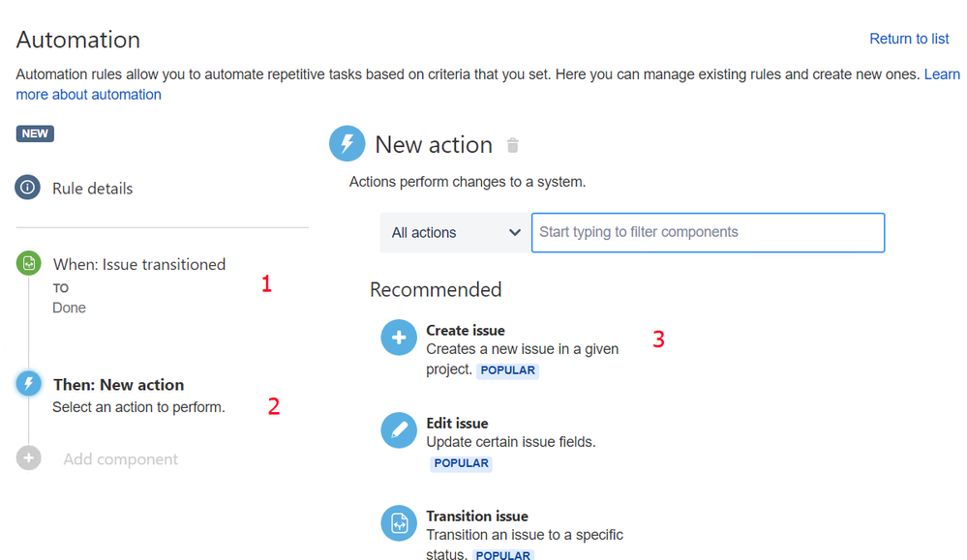
Task: Pick the Edit issue action title
Action: [x=457, y=424]
